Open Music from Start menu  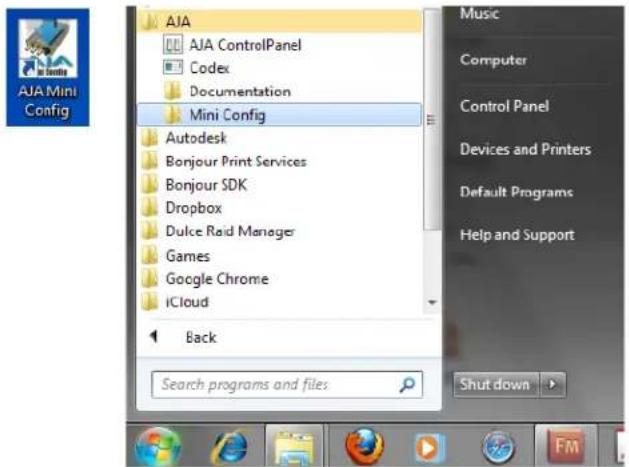tap(479, 14)
